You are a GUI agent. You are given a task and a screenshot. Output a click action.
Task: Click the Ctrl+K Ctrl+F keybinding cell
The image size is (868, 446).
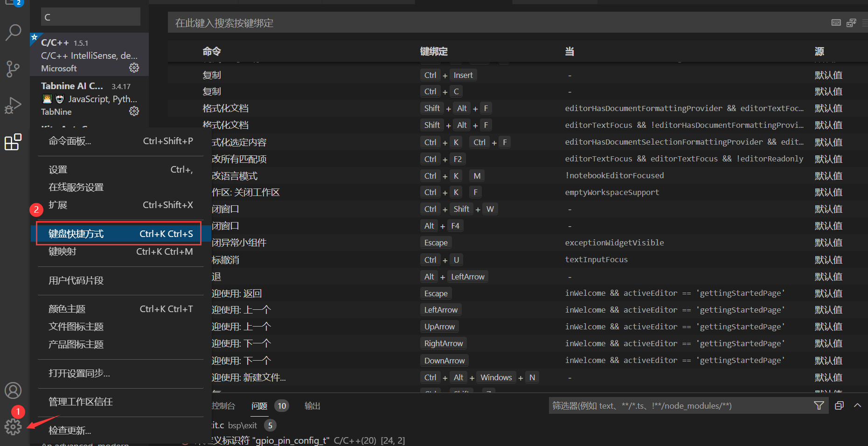point(465,142)
